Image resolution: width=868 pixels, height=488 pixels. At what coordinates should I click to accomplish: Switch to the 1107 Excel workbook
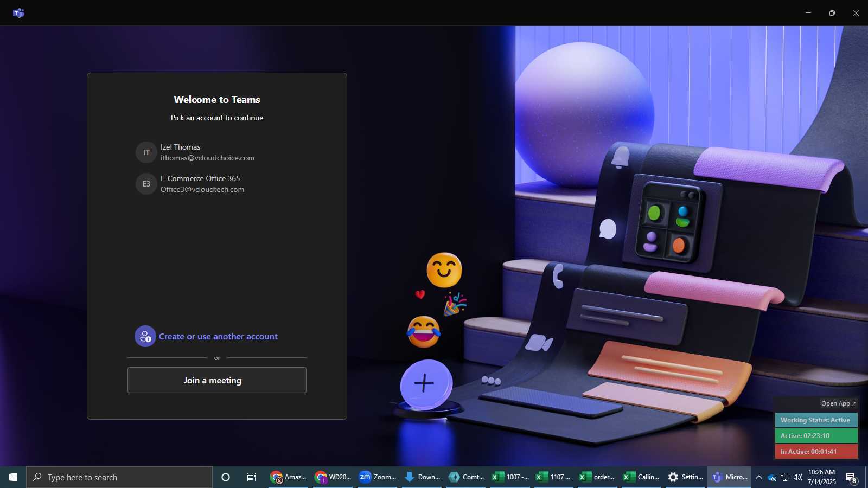pos(554,477)
